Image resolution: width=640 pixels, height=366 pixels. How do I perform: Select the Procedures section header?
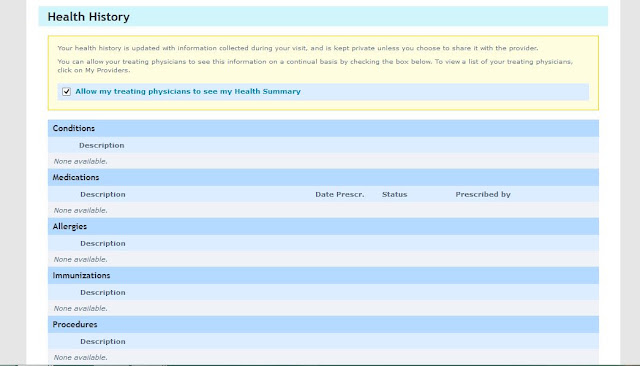(323, 324)
